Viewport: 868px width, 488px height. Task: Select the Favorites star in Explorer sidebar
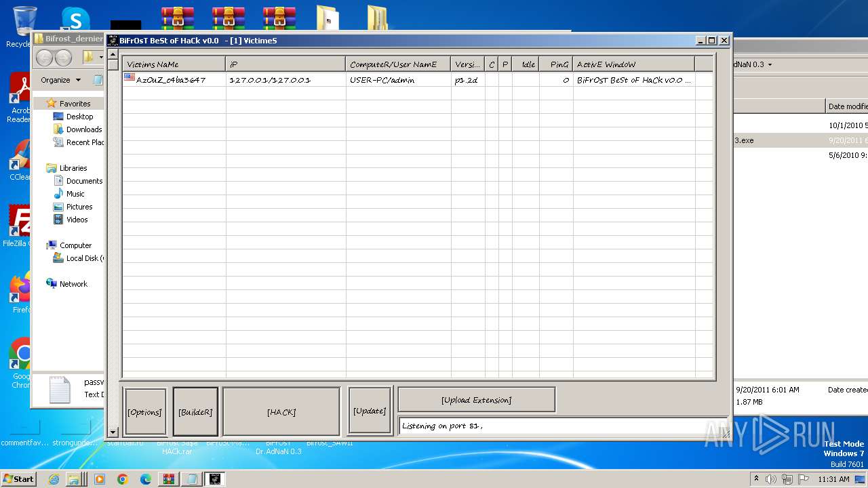click(x=52, y=104)
